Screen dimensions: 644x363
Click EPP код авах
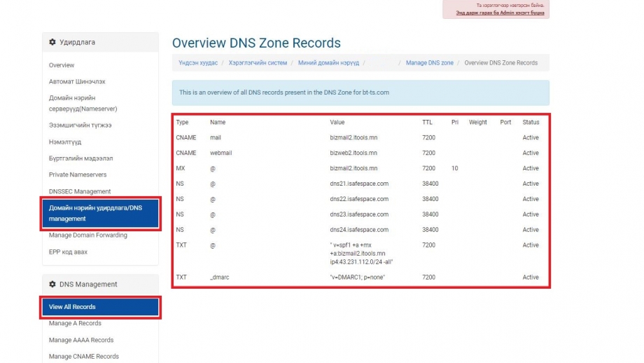(68, 252)
